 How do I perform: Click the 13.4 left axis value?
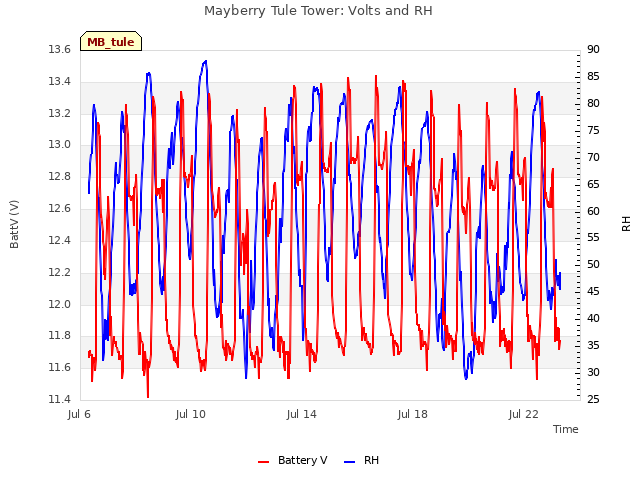60,81
